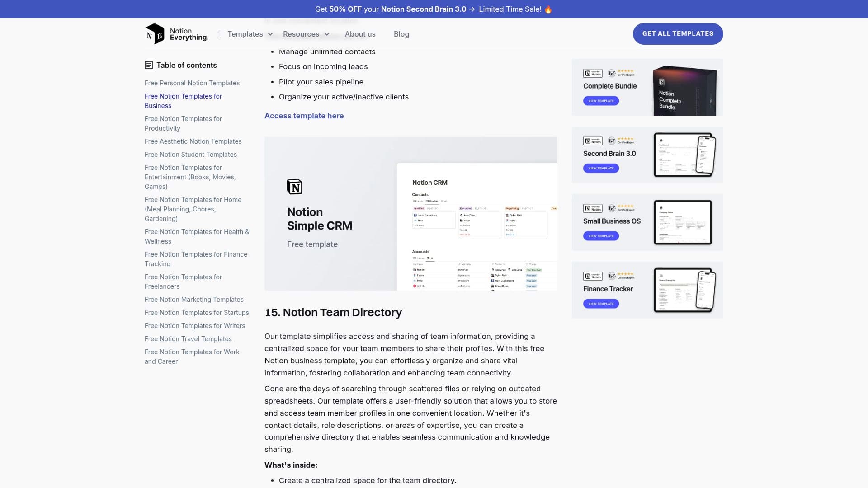Click the Table of contents heading

coord(186,65)
